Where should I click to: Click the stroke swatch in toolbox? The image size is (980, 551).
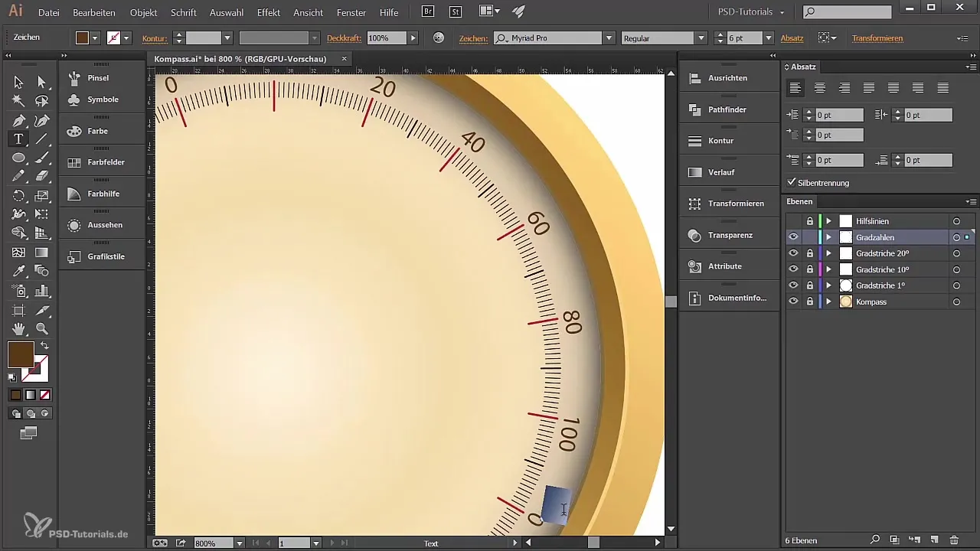37,370
